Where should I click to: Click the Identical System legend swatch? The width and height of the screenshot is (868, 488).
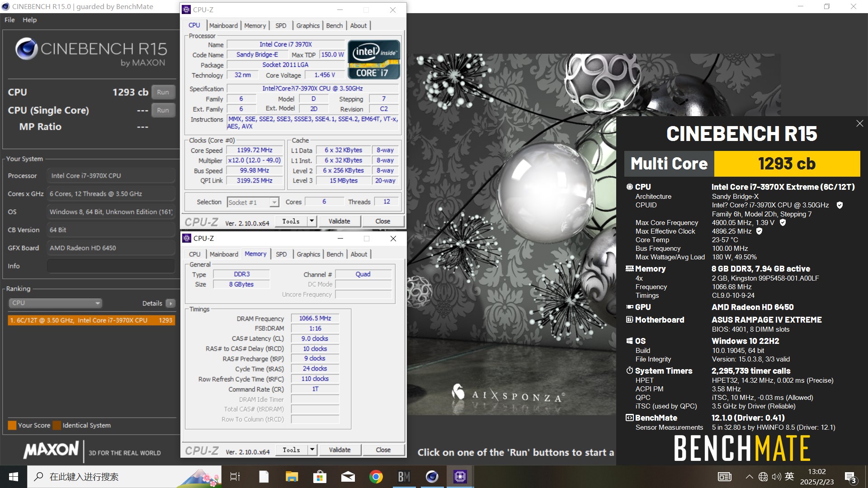(57, 425)
